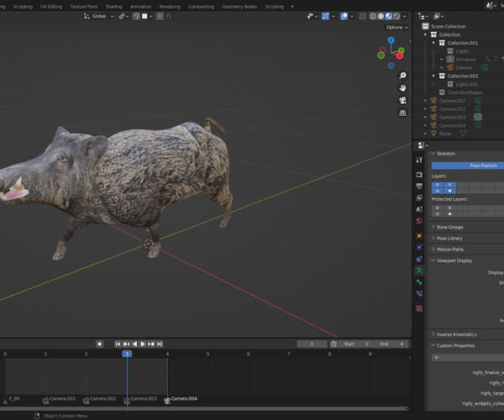Open World properties red globe icon
The image size is (504, 420).
tap(419, 221)
